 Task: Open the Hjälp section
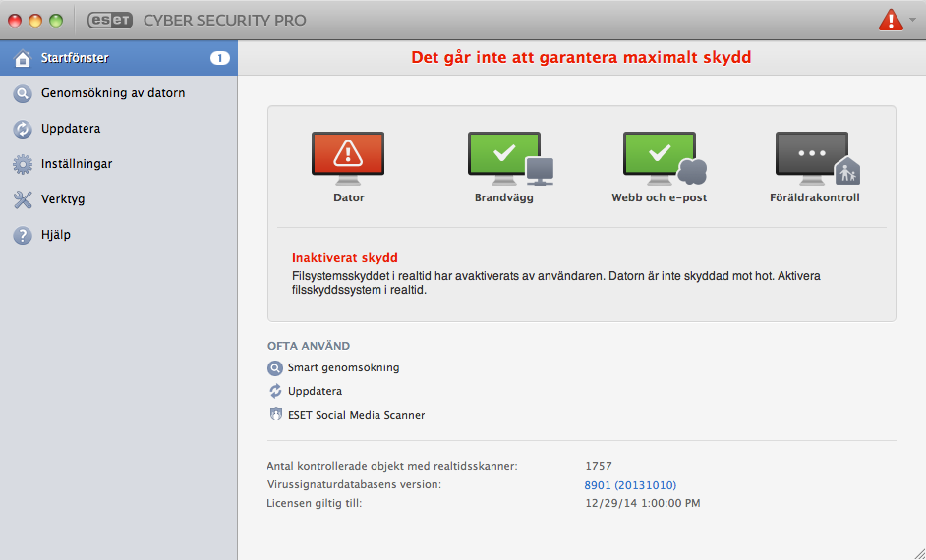point(119,235)
